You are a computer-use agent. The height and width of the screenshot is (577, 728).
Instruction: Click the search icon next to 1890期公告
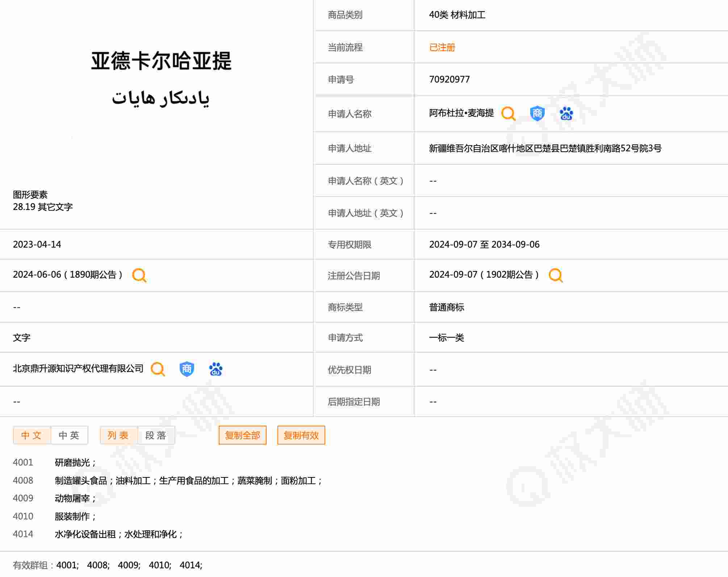[139, 275]
